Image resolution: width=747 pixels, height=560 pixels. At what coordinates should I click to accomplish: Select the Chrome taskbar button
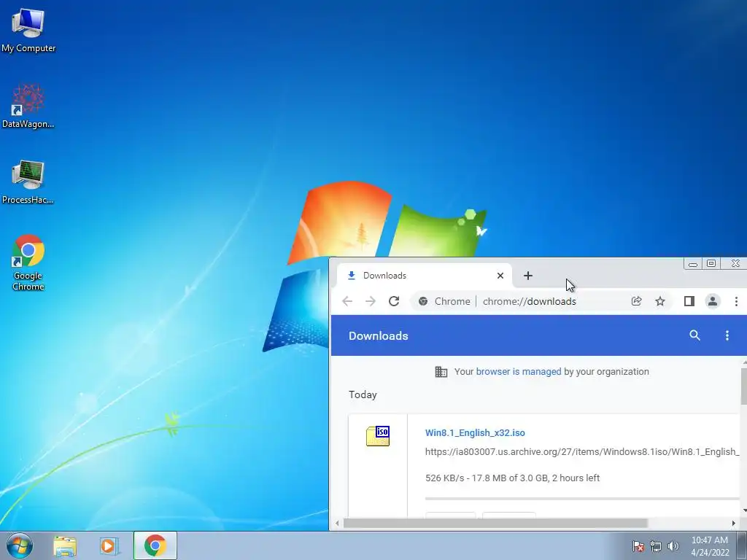[155, 545]
